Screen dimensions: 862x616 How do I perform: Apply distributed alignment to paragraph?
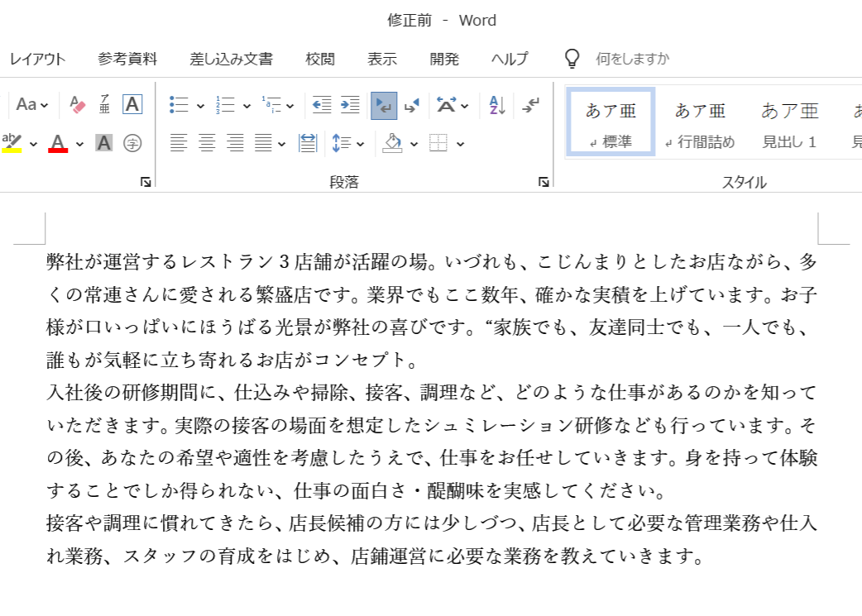coord(308,143)
